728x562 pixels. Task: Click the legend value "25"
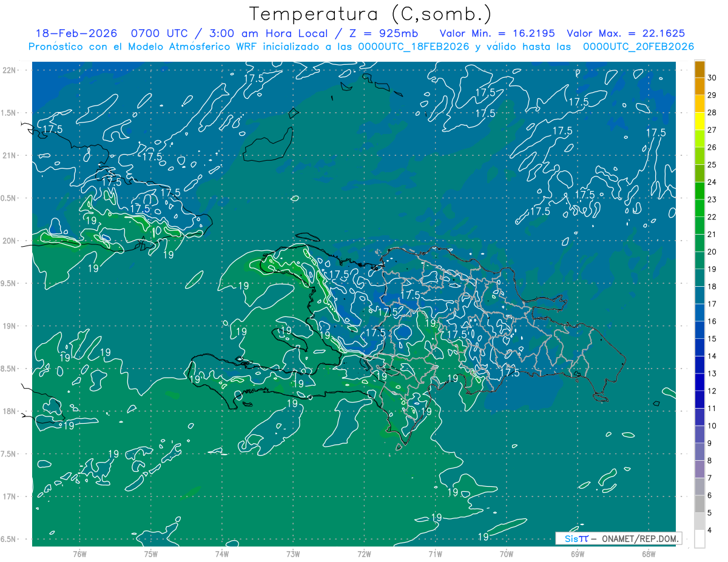pos(712,165)
